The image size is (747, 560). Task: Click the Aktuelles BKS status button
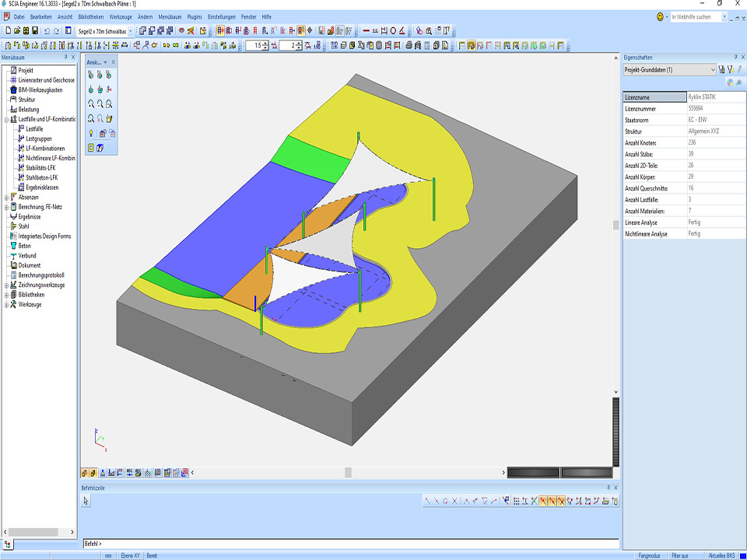[x=722, y=555]
